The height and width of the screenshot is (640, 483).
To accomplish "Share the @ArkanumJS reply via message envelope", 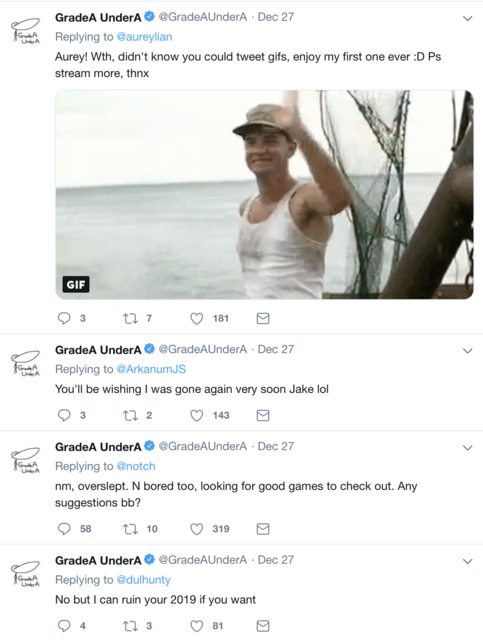I will pyautogui.click(x=263, y=416).
